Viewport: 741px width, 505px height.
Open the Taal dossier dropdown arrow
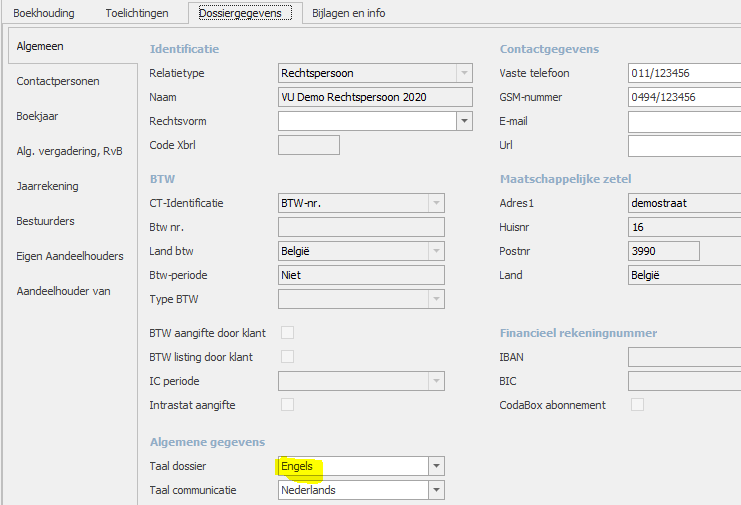pyautogui.click(x=436, y=466)
